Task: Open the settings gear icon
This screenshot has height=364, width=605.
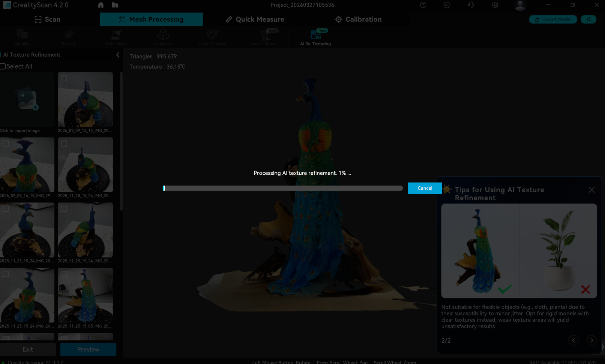Action: pos(495,5)
